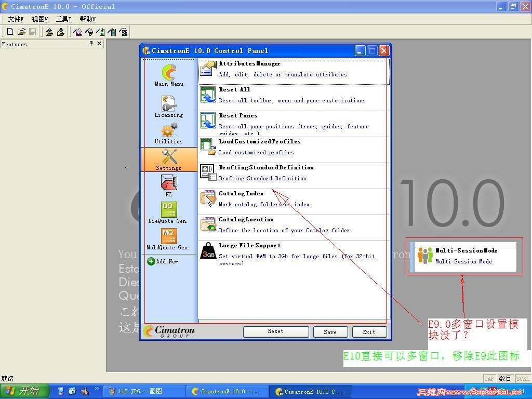Click the Reset button in Control Panel
532x399 pixels.
coord(276,331)
